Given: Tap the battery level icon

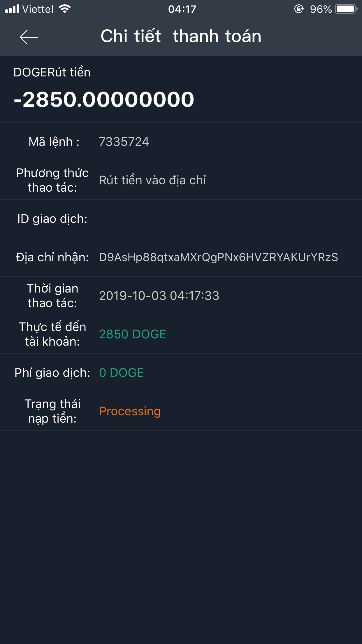Looking at the screenshot, I should coord(346,9).
